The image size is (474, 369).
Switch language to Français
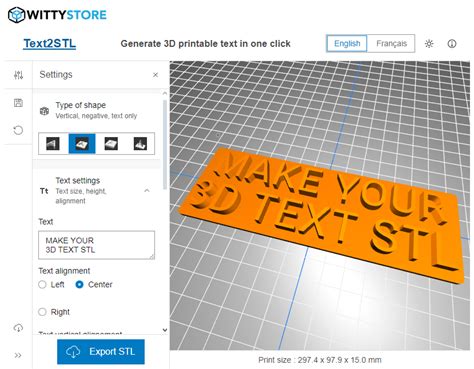point(391,44)
